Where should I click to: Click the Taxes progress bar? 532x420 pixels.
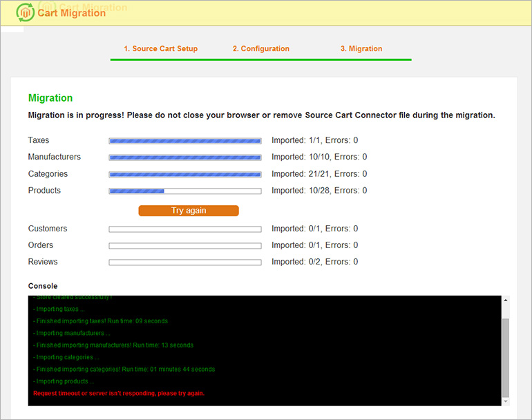(x=185, y=141)
